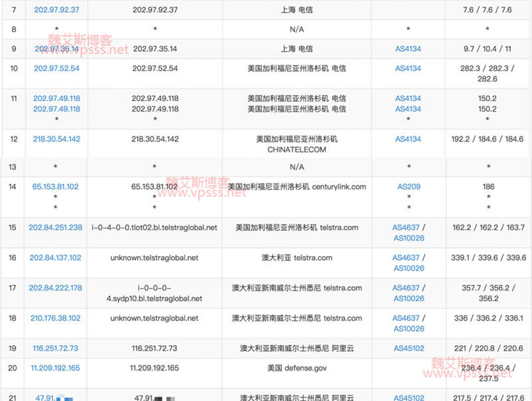This screenshot has height=401, width=532.
Task: Open the 202.84.137.102 IP link
Action: [56, 258]
